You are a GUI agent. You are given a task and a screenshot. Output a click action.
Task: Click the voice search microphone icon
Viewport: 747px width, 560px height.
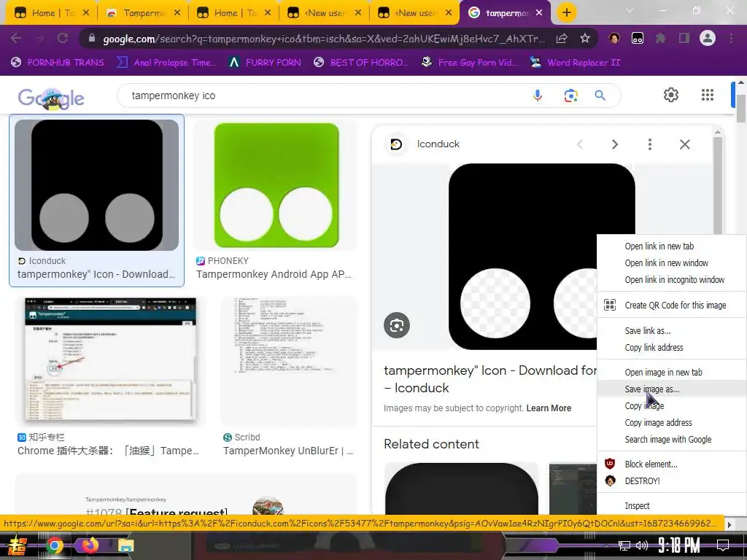pos(538,96)
